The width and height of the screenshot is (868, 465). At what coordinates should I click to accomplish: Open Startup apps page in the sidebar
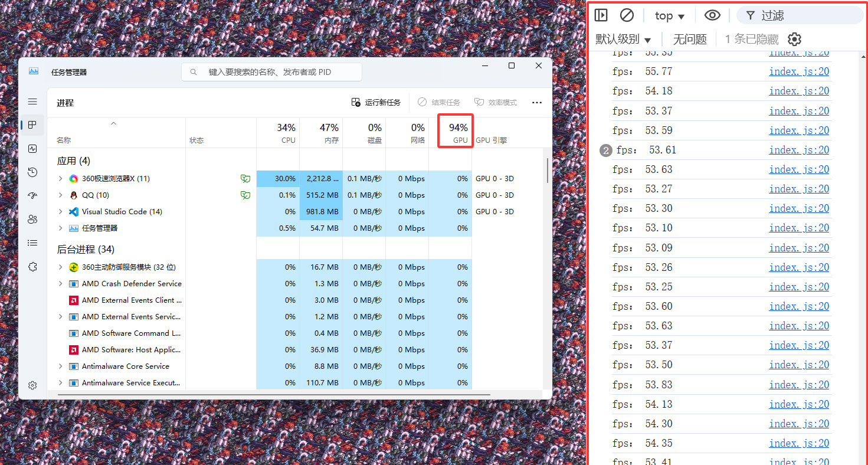32,196
